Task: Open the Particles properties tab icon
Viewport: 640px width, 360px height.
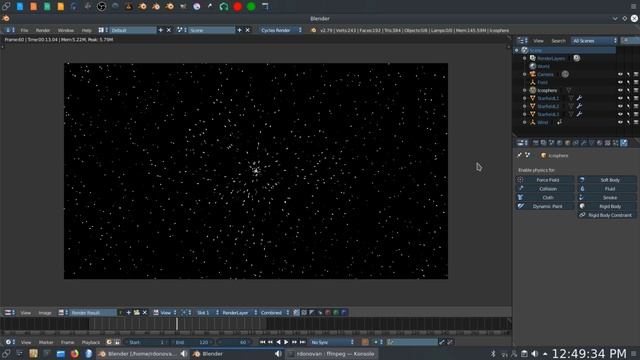Action: pos(616,143)
